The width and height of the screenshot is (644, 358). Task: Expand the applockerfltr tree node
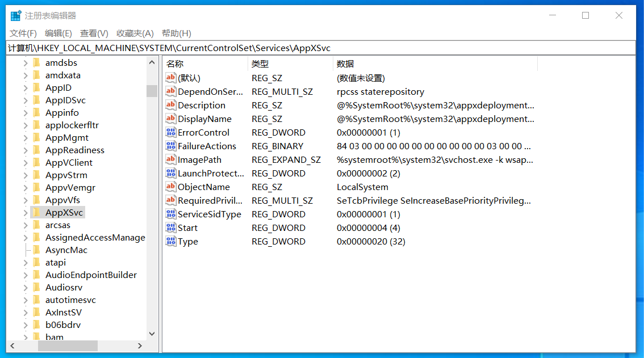tap(26, 125)
